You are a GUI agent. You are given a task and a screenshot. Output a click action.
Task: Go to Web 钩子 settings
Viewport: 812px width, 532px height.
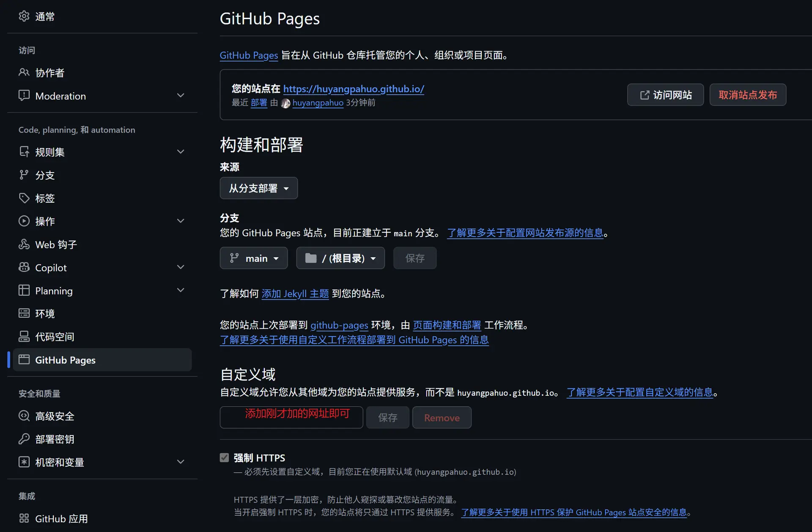pyautogui.click(x=102, y=244)
